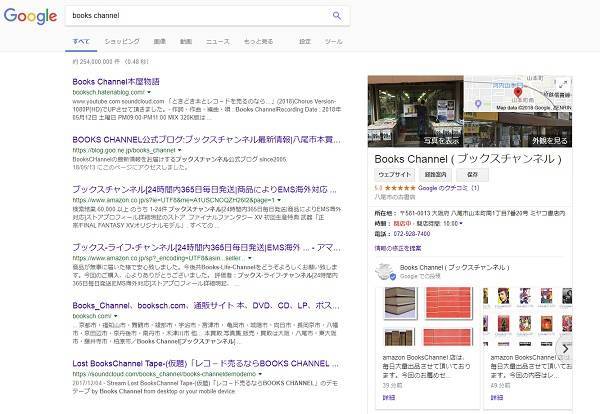600x414 pixels.
Task: Click the ウェブサイト button
Action: pos(395,174)
